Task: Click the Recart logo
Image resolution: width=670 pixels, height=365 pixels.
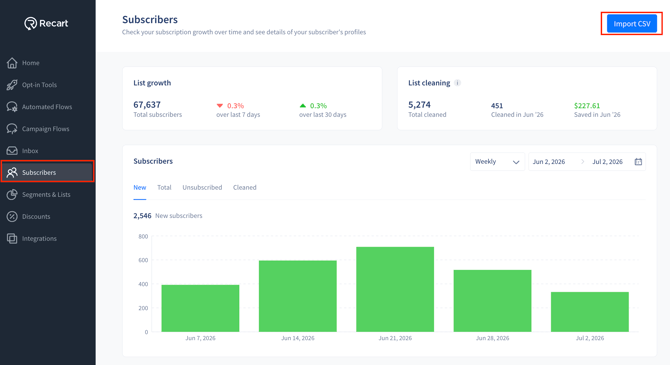Action: pyautogui.click(x=46, y=23)
